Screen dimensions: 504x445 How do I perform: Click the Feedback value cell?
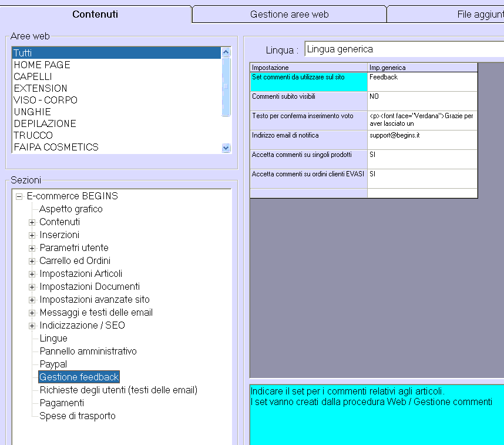coord(422,82)
